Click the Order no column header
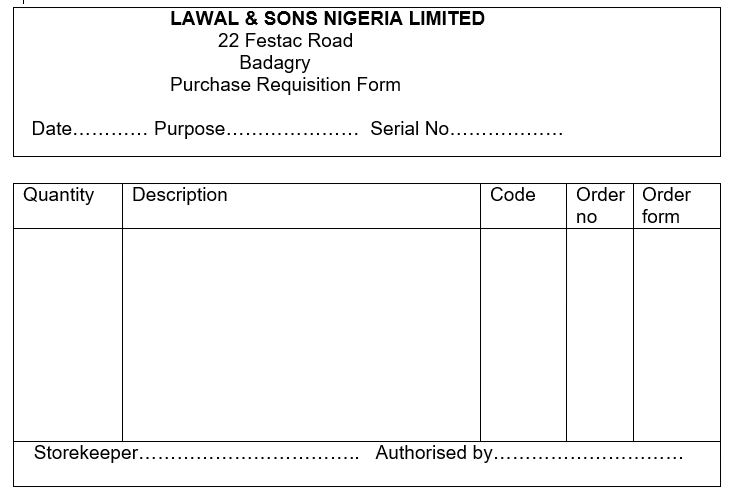This screenshot has height=499, width=732. 600,205
